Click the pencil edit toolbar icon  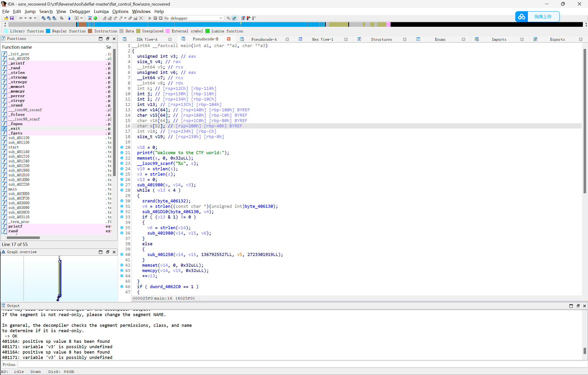[x=135, y=18]
